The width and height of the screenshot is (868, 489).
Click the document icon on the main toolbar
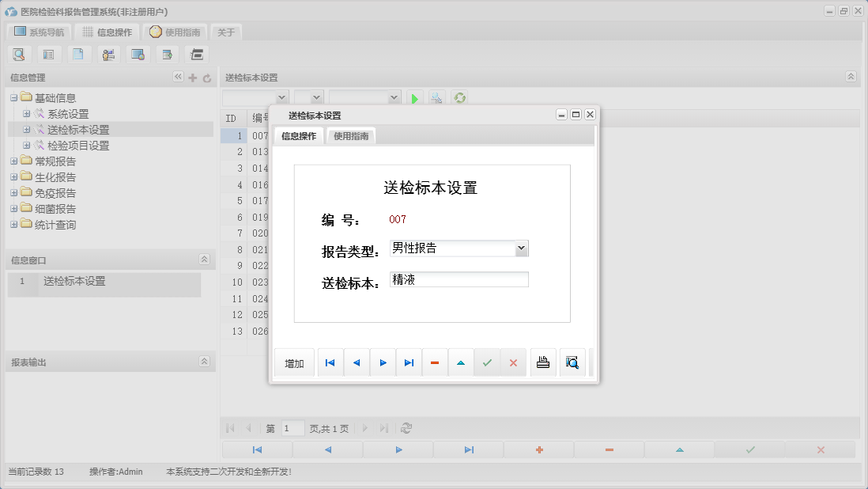pyautogui.click(x=78, y=54)
